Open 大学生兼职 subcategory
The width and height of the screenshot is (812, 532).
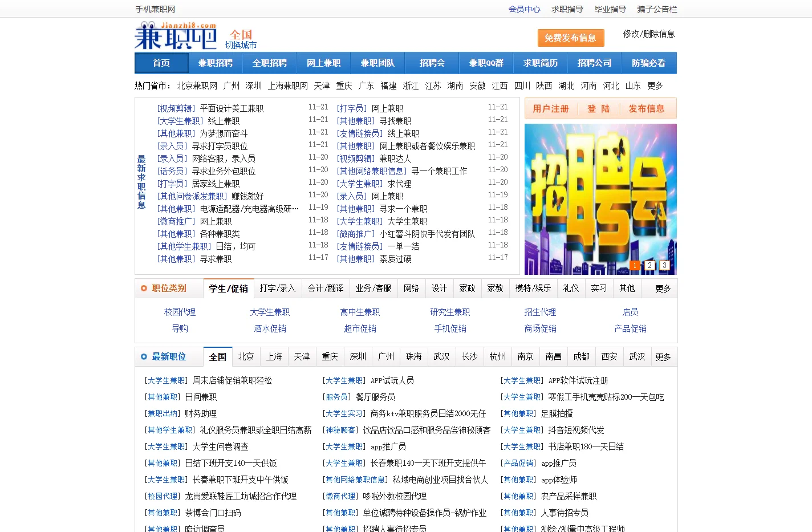(x=270, y=312)
